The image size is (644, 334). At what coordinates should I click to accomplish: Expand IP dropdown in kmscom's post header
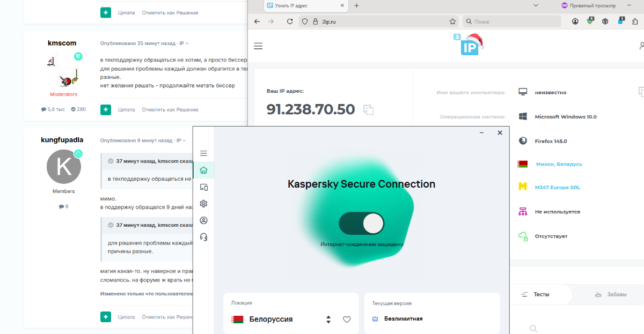(184, 43)
